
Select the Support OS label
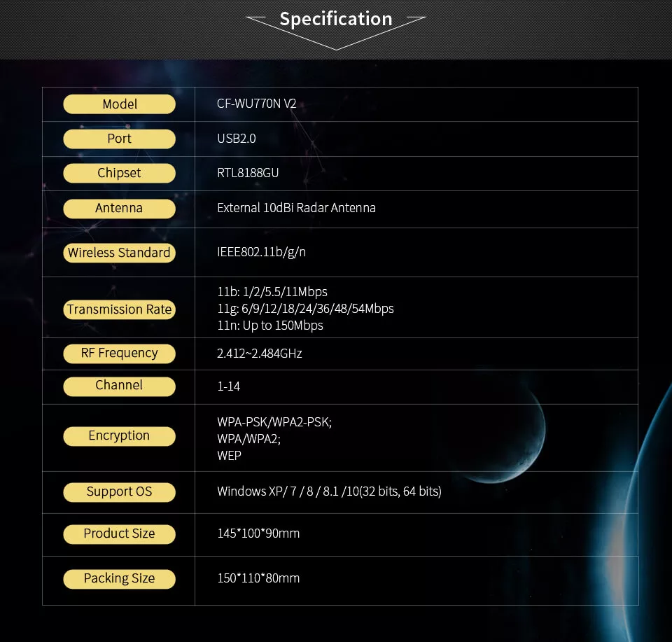(x=119, y=491)
